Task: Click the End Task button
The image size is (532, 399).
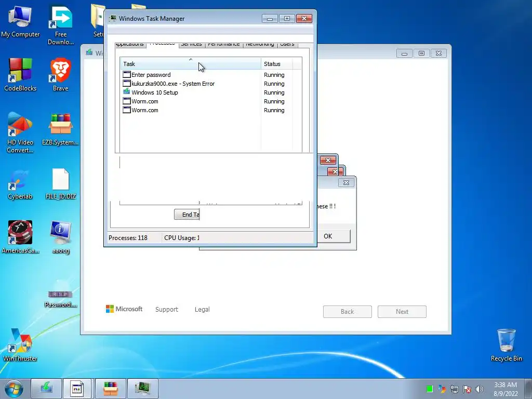Action: 187,215
